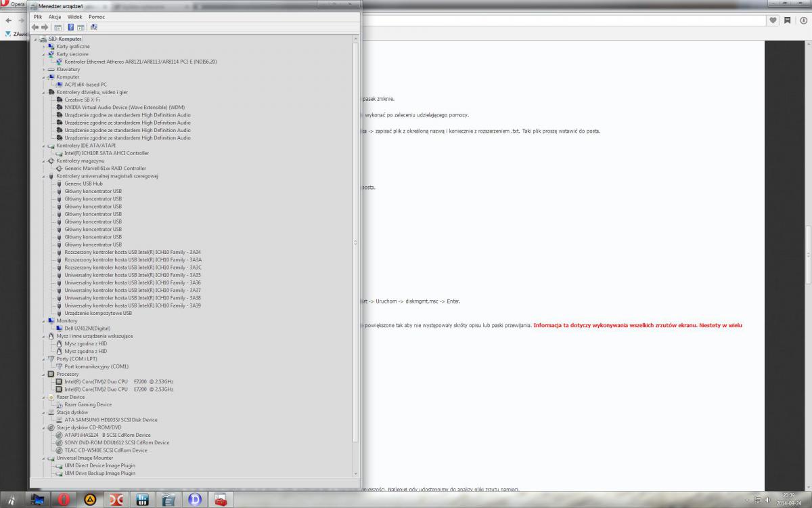This screenshot has height=508, width=812.
Task: Click the Generic USB Hub device icon
Action: [60, 184]
